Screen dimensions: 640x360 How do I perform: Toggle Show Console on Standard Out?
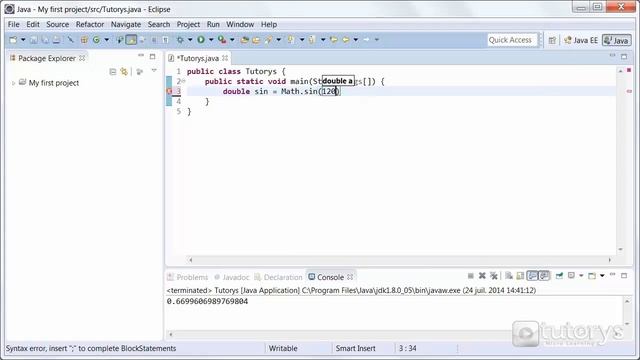point(532,276)
